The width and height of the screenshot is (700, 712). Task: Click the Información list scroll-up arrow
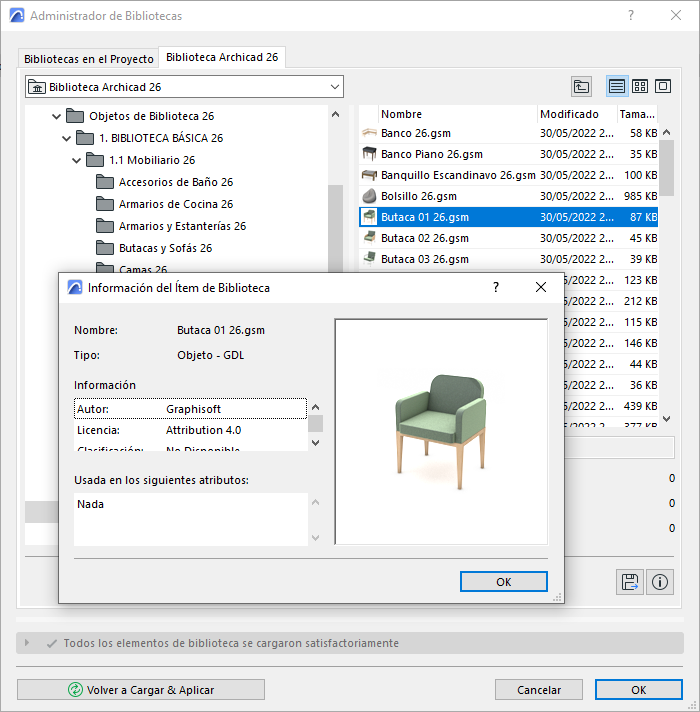coord(315,407)
